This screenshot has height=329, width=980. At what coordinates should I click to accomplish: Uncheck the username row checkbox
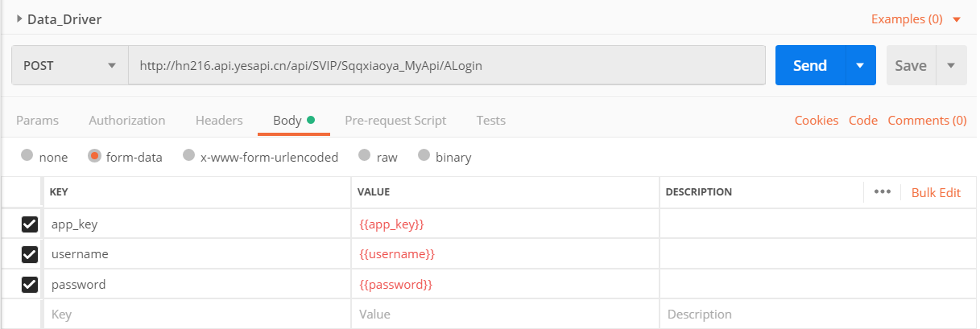[30, 254]
